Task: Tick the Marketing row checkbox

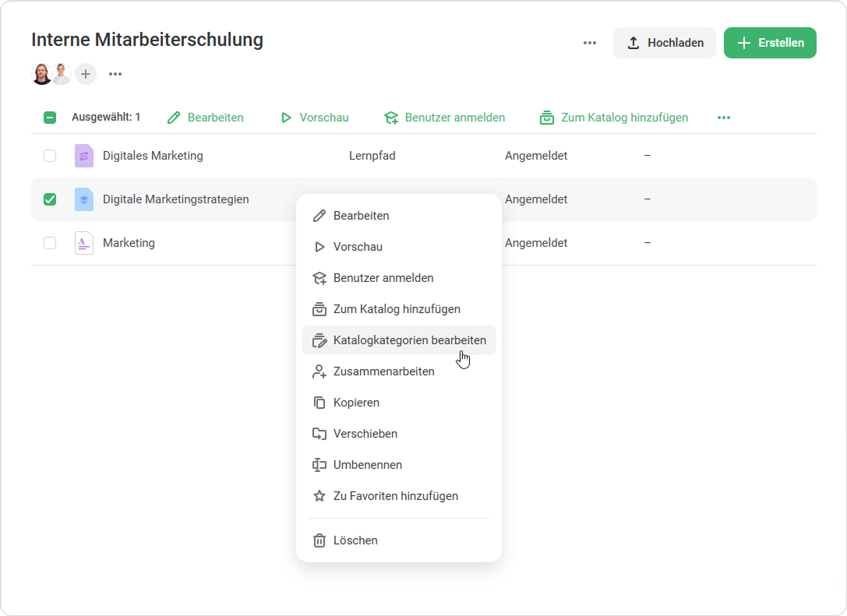Action: coord(50,243)
